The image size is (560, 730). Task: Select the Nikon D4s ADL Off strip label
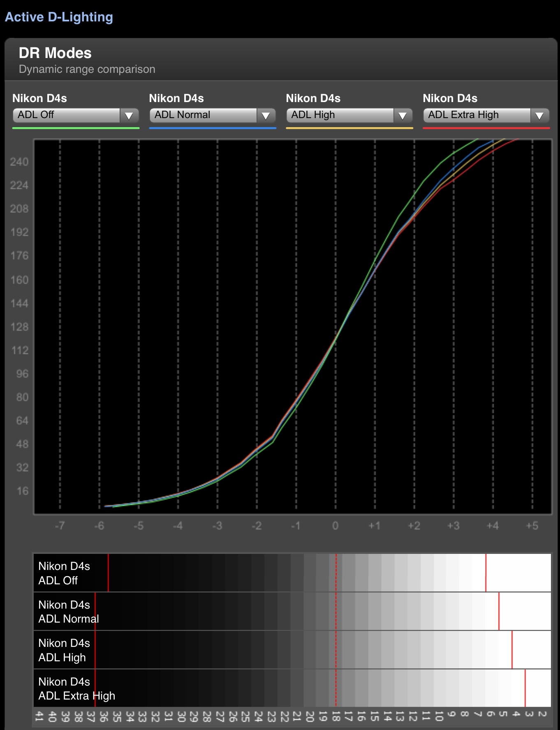[x=64, y=573]
